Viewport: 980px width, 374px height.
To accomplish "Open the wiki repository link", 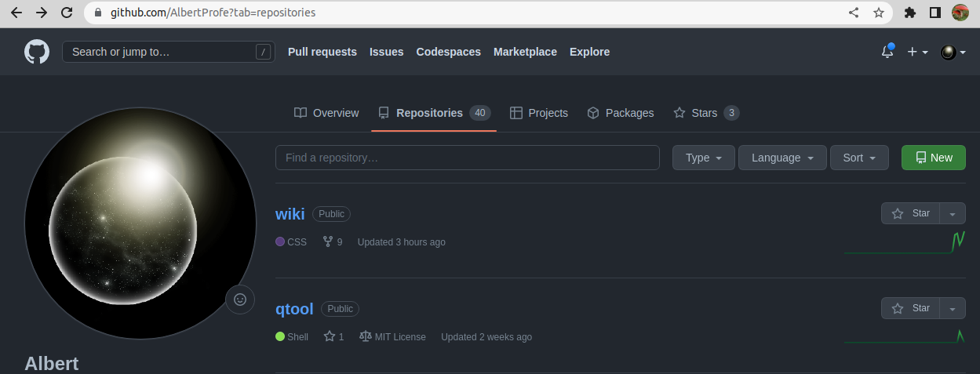I will (290, 214).
